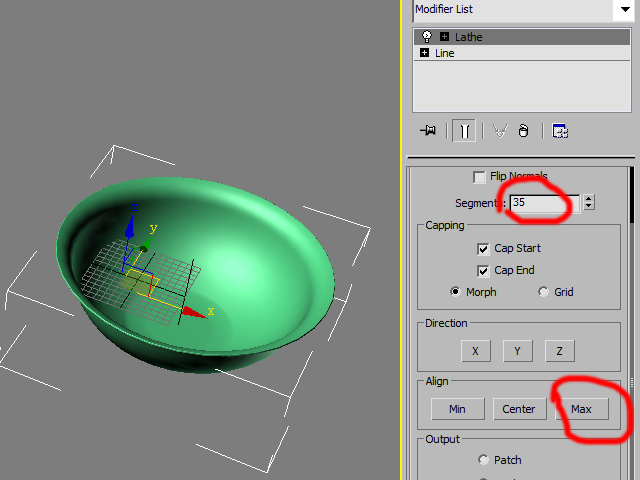Open Configure Modifier Sets icon

[x=560, y=130]
